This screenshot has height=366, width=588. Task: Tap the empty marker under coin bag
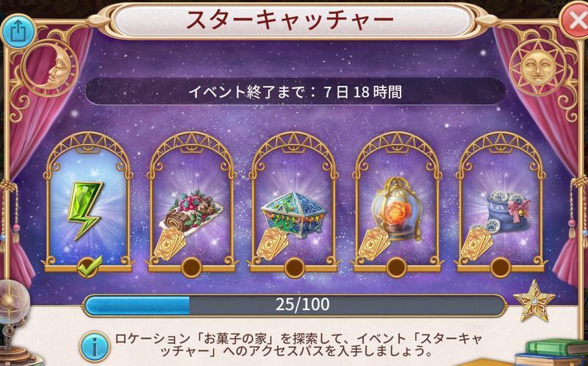500,268
